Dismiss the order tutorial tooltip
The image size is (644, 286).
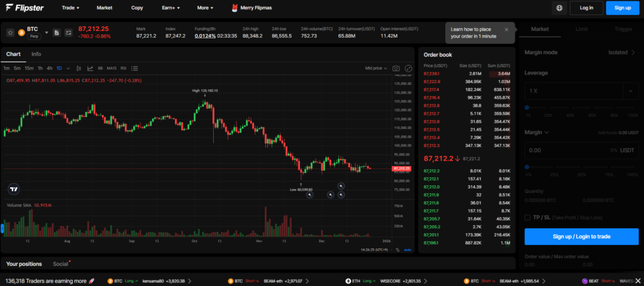tap(506, 30)
